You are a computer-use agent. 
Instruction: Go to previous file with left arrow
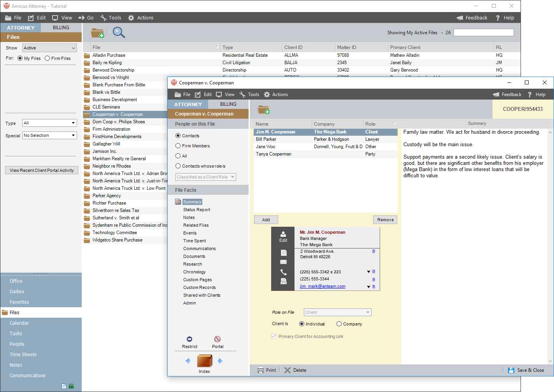pyautogui.click(x=188, y=361)
